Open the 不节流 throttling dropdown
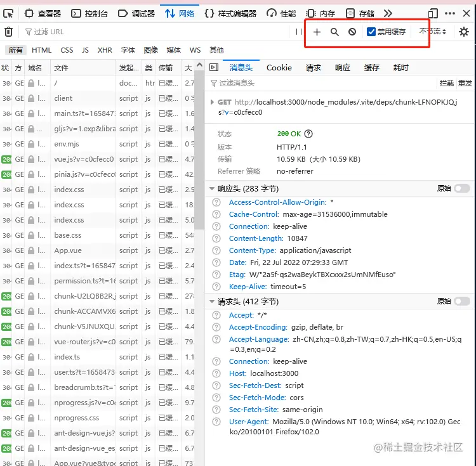This screenshot has width=476, height=466. [433, 31]
